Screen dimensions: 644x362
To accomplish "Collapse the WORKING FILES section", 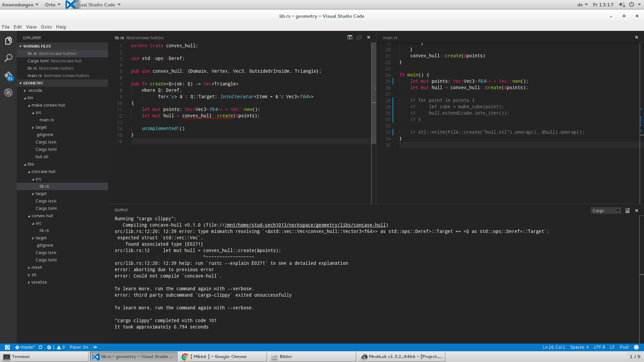I will coord(37,46).
